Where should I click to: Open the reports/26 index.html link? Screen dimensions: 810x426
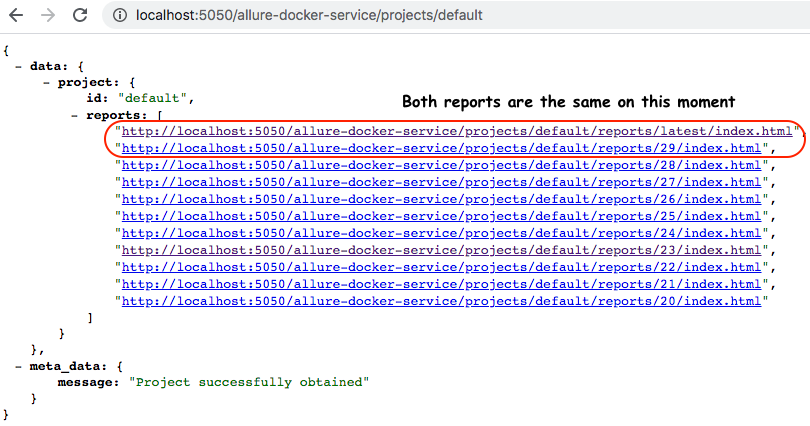click(x=442, y=199)
